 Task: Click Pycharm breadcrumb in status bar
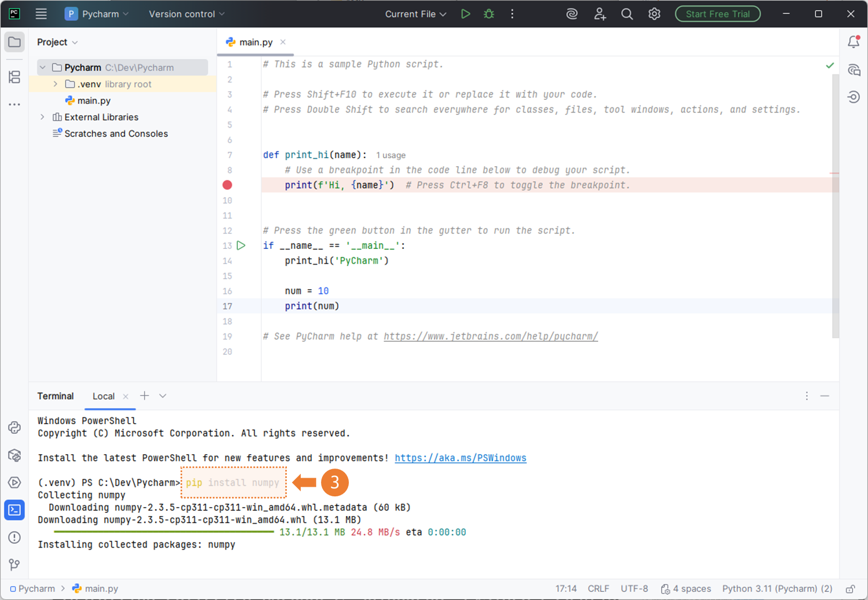pyautogui.click(x=33, y=589)
